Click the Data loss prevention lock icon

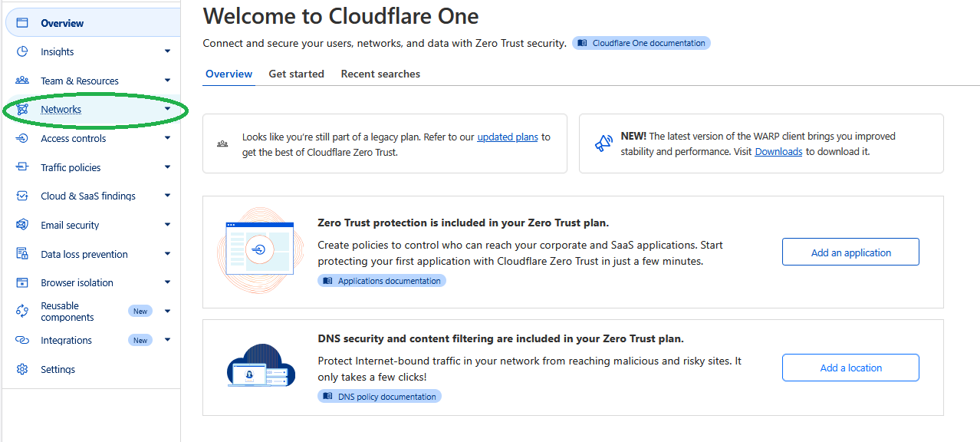22,254
